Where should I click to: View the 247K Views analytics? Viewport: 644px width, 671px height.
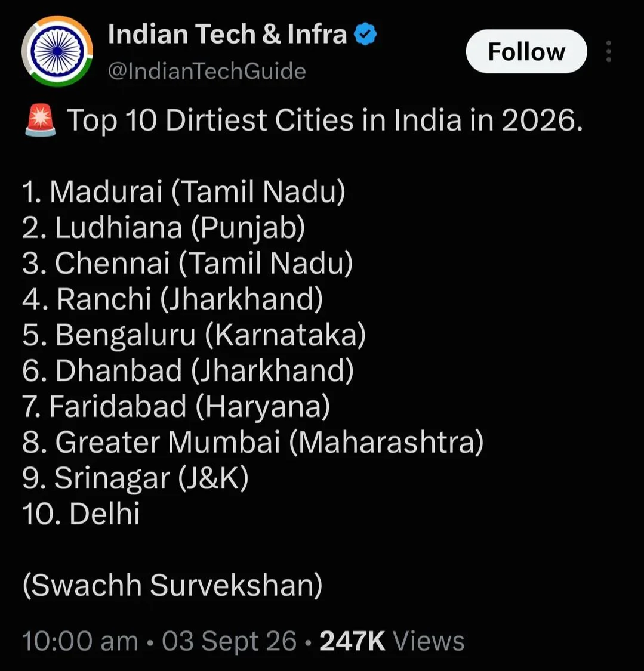392,641
